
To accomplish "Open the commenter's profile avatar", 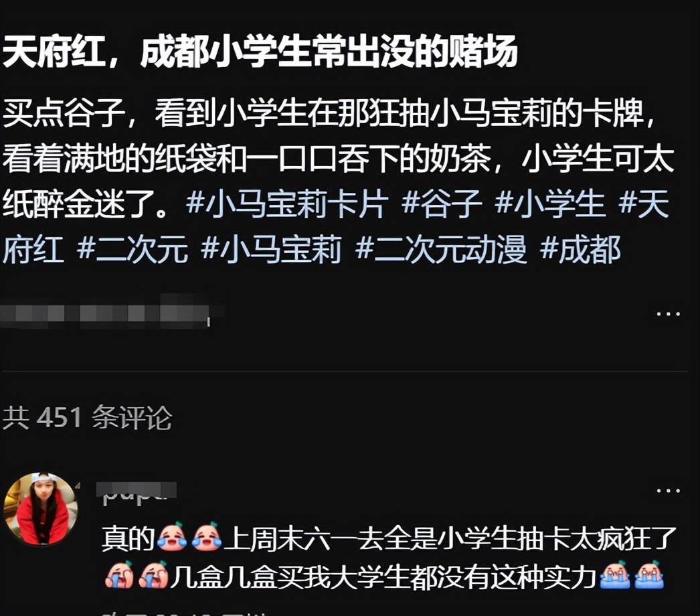I will (41, 509).
